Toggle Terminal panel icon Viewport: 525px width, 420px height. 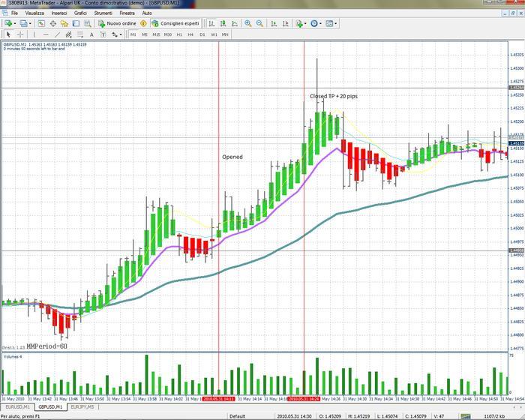coord(76,23)
